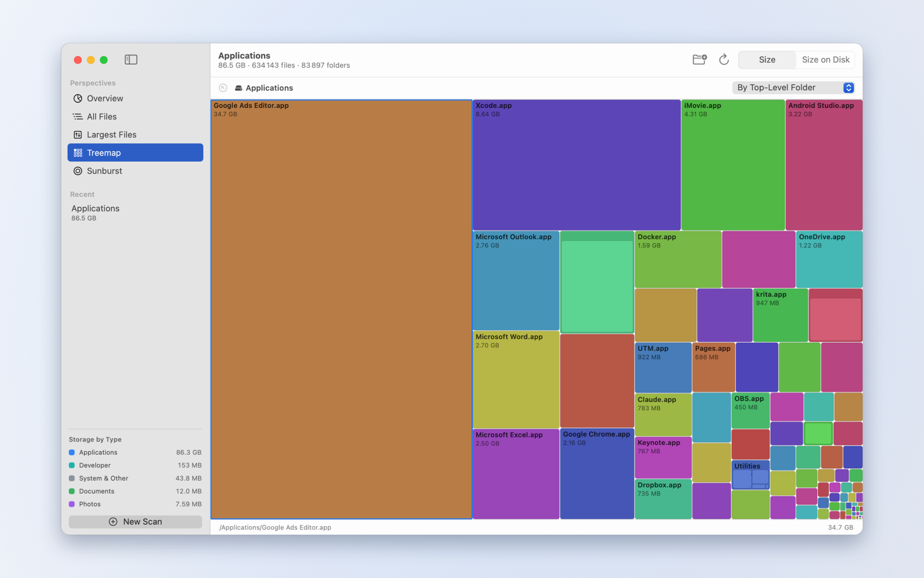The width and height of the screenshot is (924, 578).
Task: Select the Utilities folder block
Action: pyautogui.click(x=750, y=475)
